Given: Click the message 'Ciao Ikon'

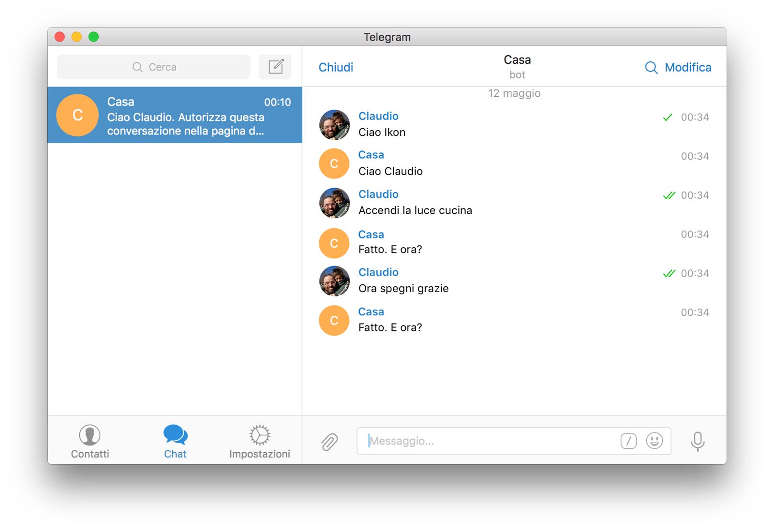Looking at the screenshot, I should [x=382, y=132].
